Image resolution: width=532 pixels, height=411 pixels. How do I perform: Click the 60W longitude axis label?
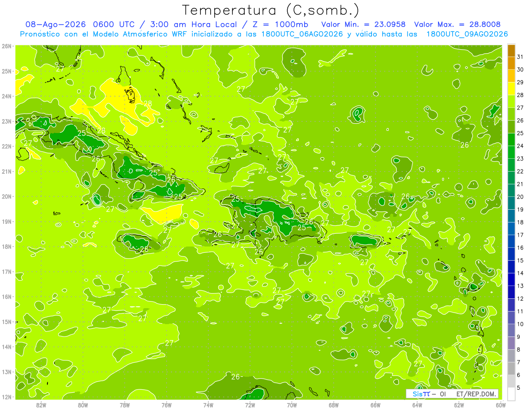coord(501,405)
